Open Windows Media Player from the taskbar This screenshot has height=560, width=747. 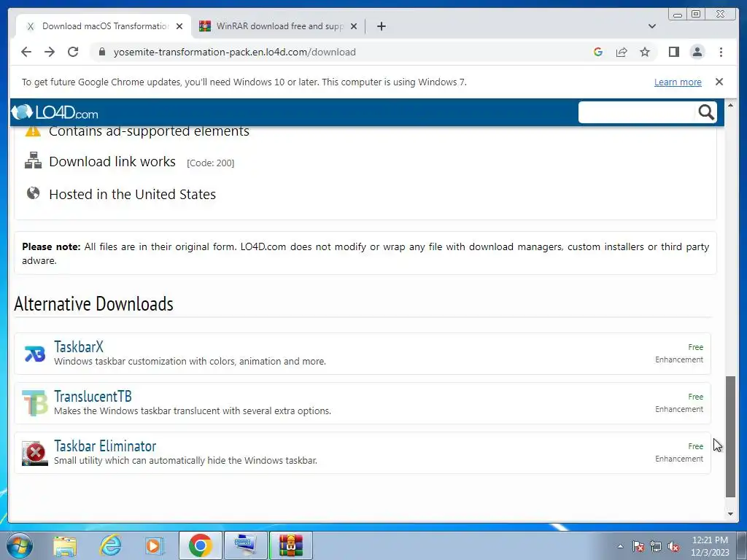tap(153, 545)
